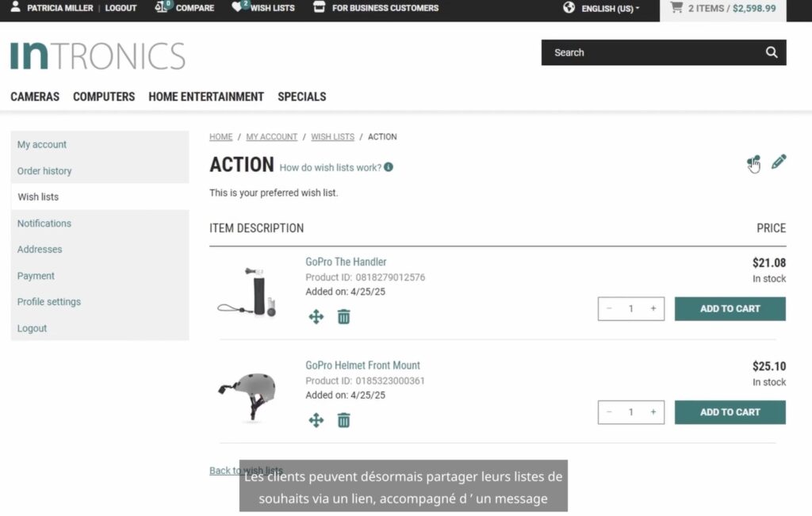Open the shopping cart showing $2,598.99
This screenshot has width=812, height=516.
pos(722,9)
